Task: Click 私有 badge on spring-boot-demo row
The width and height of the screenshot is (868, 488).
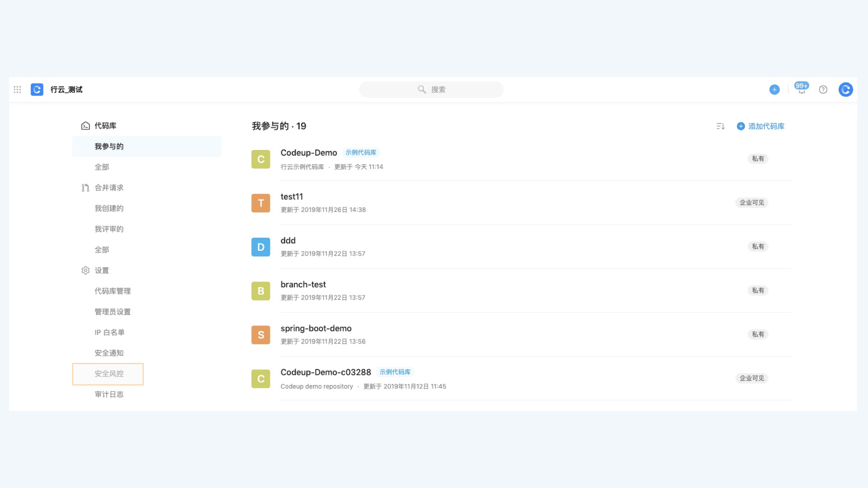Action: point(758,334)
